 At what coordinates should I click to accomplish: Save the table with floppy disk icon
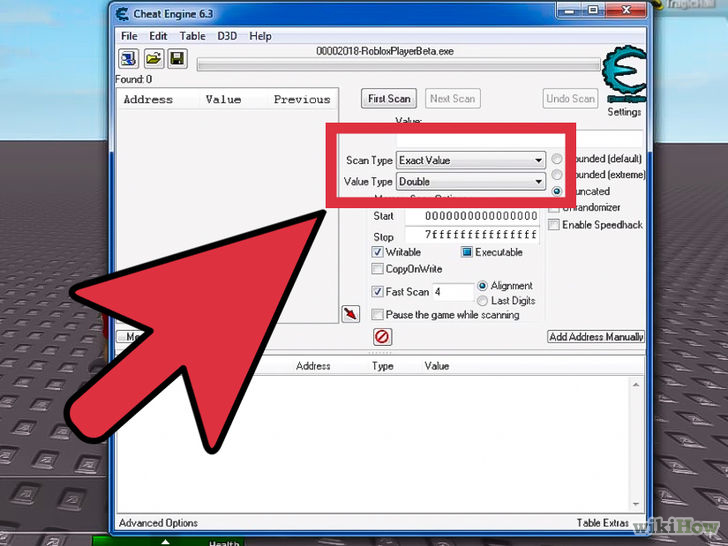coord(177,59)
